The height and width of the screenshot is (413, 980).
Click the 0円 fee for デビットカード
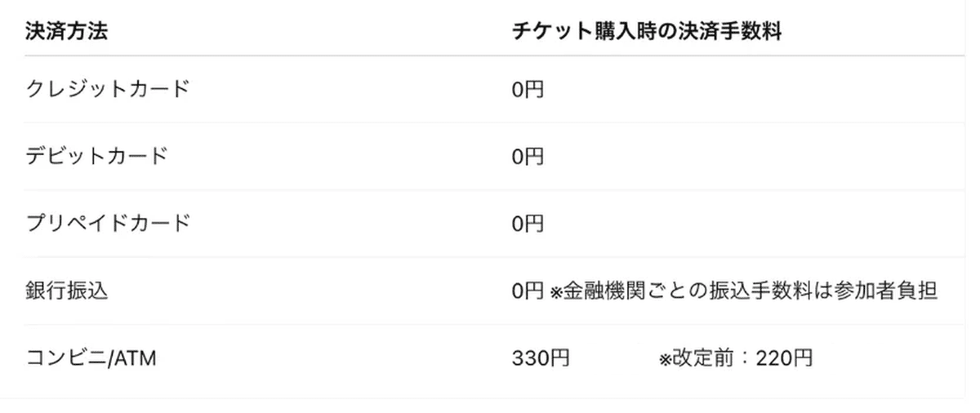pos(528,156)
